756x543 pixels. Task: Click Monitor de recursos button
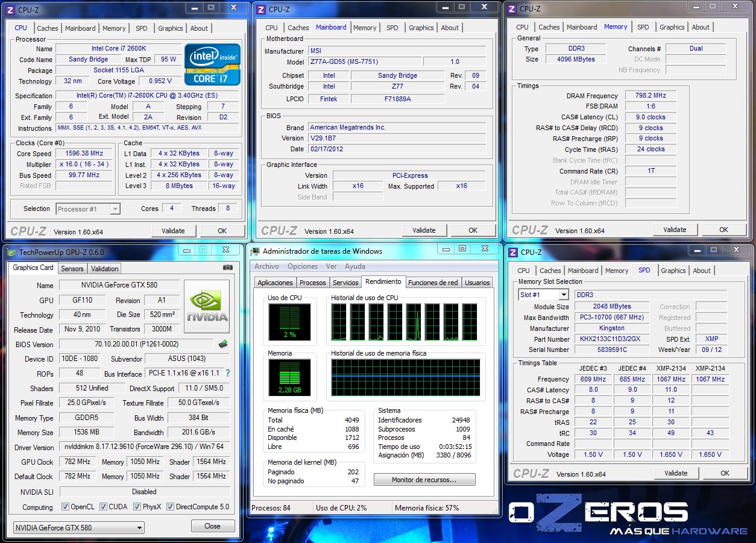(x=424, y=480)
